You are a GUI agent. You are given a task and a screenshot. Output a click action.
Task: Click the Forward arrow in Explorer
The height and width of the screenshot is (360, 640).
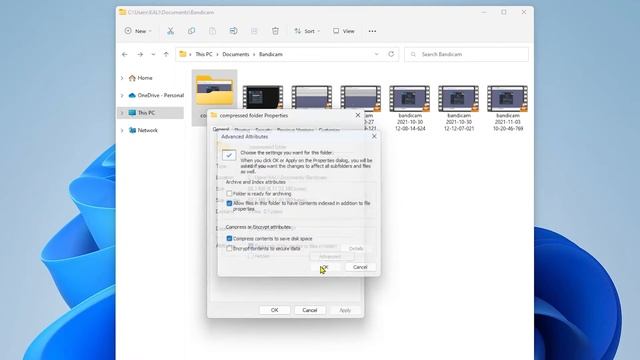140,54
